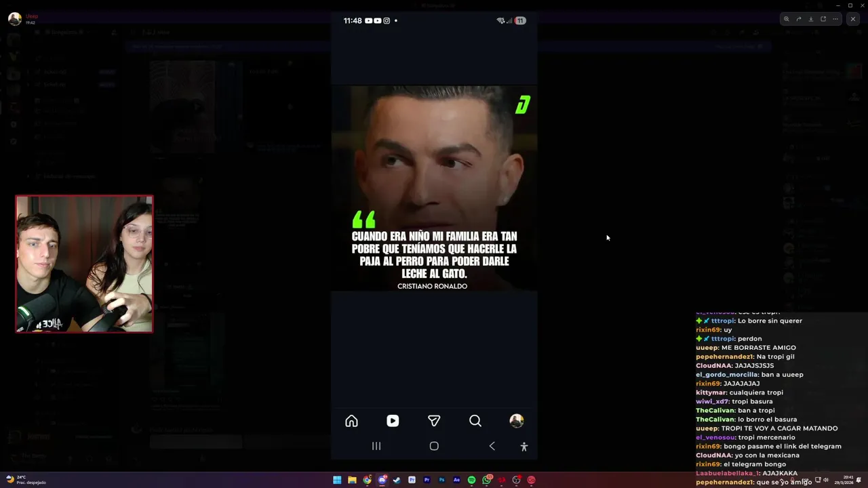
Task: Click the webcam overlay of two people
Action: (84, 264)
